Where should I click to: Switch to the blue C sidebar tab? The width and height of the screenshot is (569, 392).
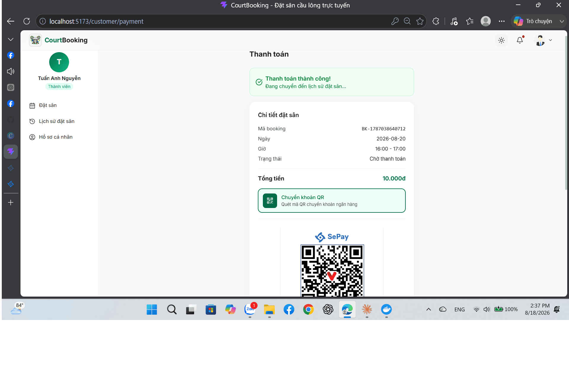tap(11, 136)
